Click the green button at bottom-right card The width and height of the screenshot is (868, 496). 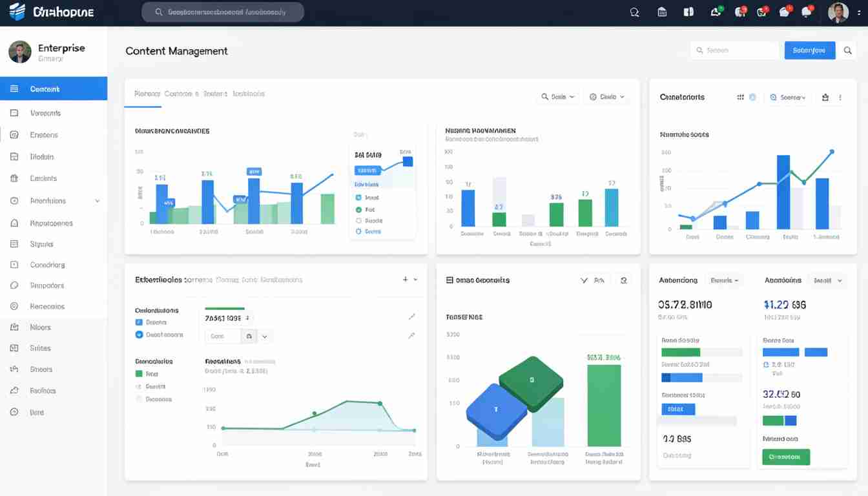pos(785,457)
